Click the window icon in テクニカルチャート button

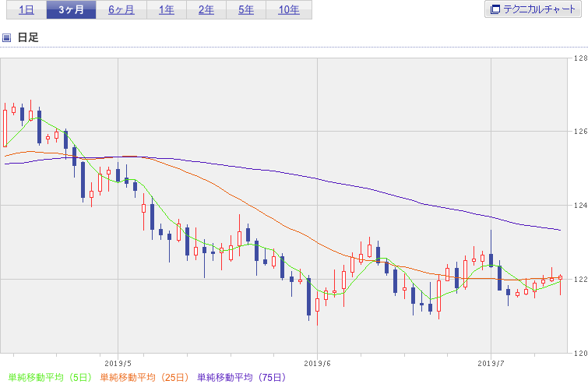tap(495, 9)
